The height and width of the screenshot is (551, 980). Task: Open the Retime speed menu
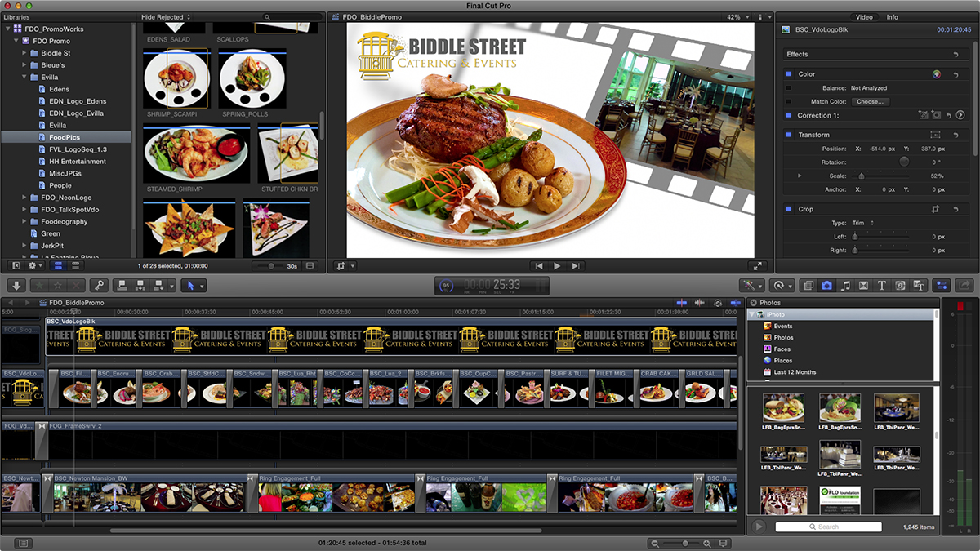tap(782, 285)
